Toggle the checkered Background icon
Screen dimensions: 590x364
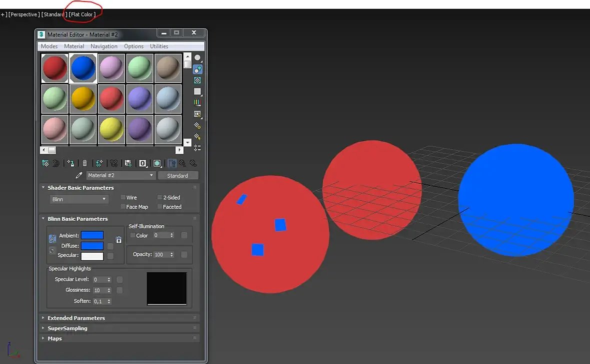point(197,80)
